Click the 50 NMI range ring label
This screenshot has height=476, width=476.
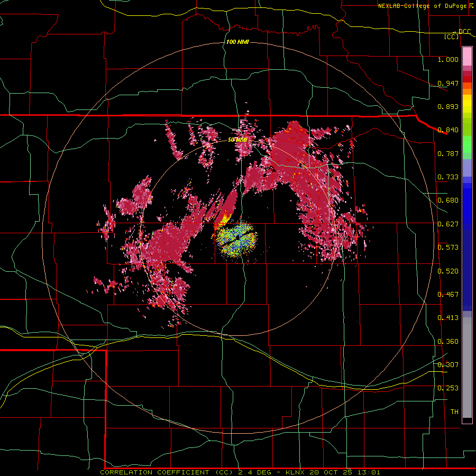[237, 140]
